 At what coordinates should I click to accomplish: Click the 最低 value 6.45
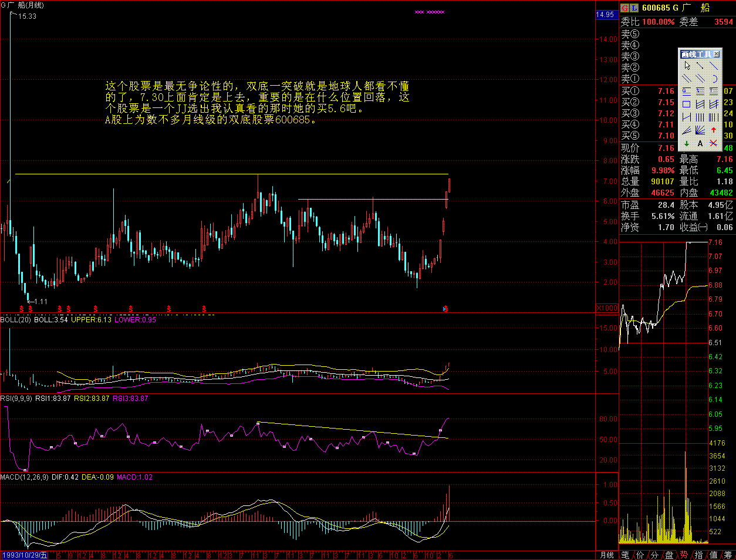coord(725,170)
